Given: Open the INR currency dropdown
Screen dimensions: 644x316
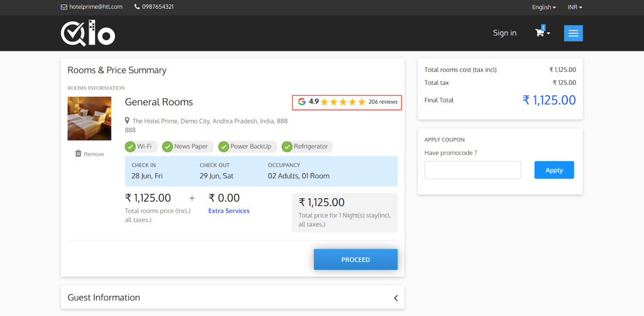Looking at the screenshot, I should (575, 7).
